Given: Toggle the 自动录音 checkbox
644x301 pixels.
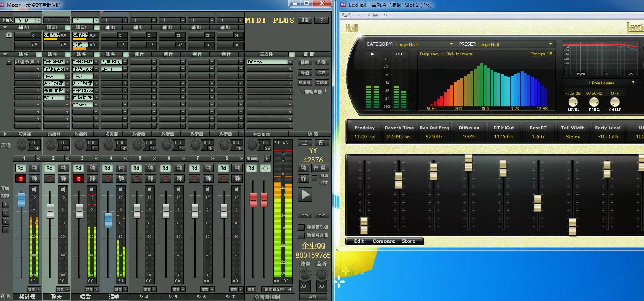Looking at the screenshot, I should pos(314,178).
